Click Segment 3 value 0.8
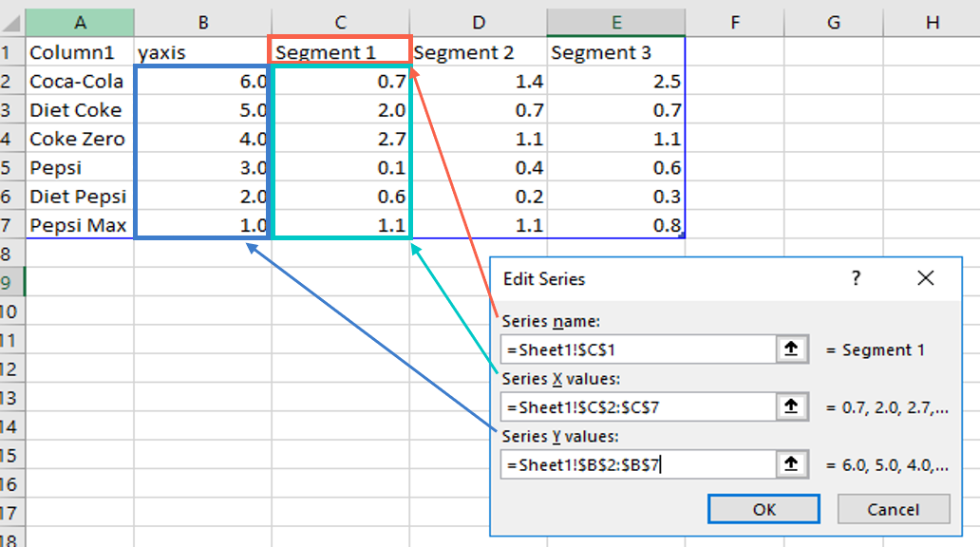The image size is (980, 547). coord(616,225)
